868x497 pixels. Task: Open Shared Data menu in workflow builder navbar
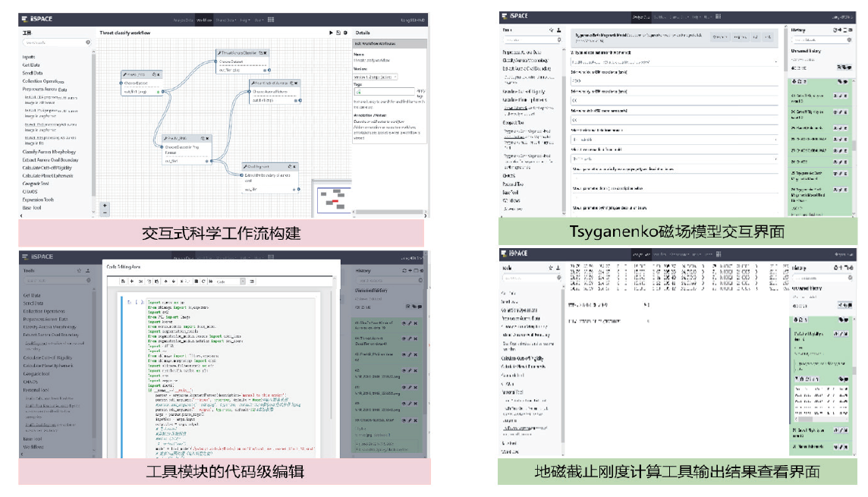coord(225,20)
